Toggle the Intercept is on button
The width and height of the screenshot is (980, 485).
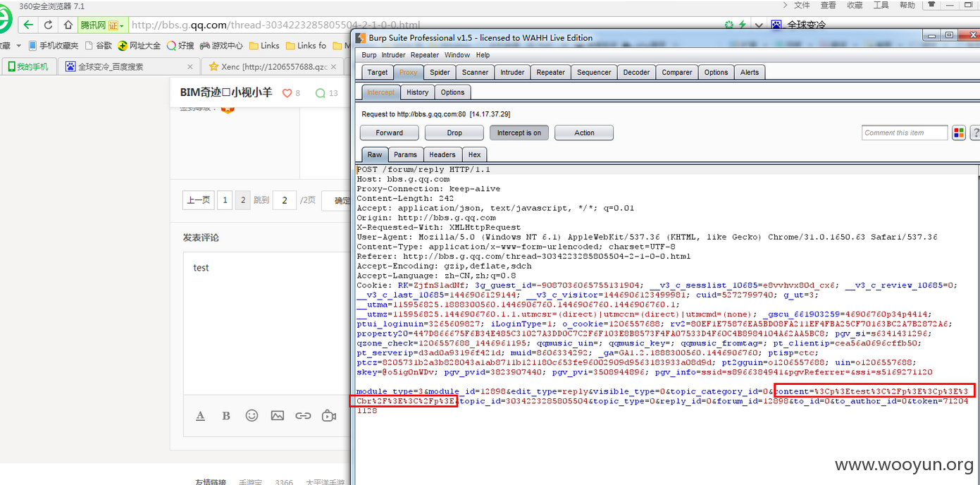[x=519, y=133]
